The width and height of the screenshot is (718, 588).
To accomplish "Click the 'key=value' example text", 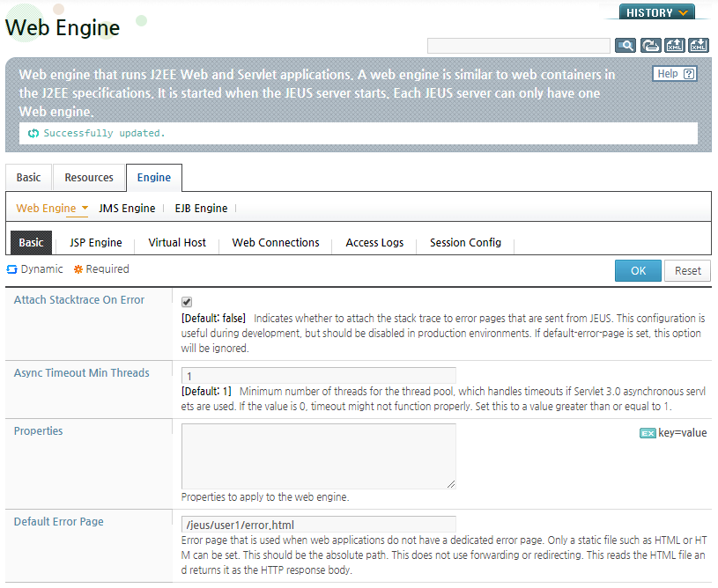I will pos(682,433).
